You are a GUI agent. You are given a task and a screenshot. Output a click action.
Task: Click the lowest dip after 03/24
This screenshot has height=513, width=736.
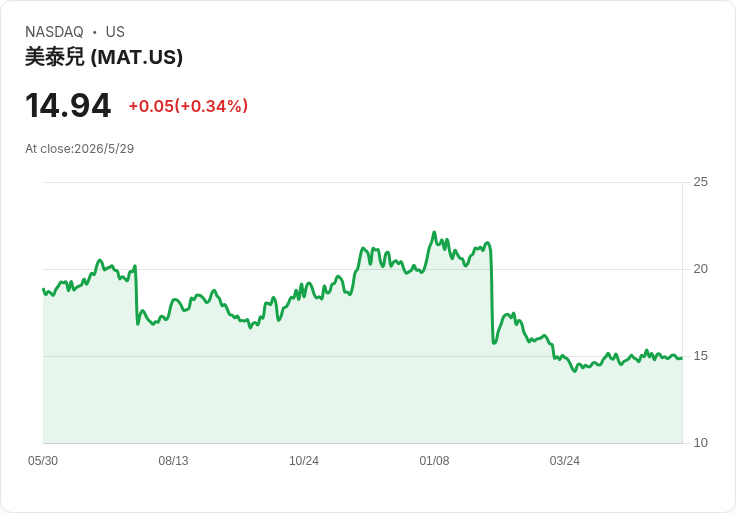pos(575,371)
